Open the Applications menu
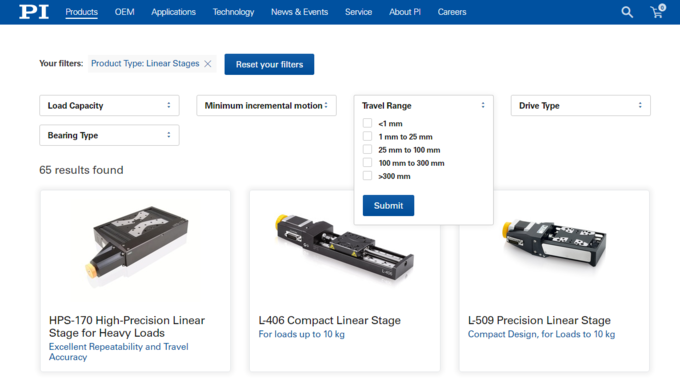The width and height of the screenshot is (680, 383). 173,12
